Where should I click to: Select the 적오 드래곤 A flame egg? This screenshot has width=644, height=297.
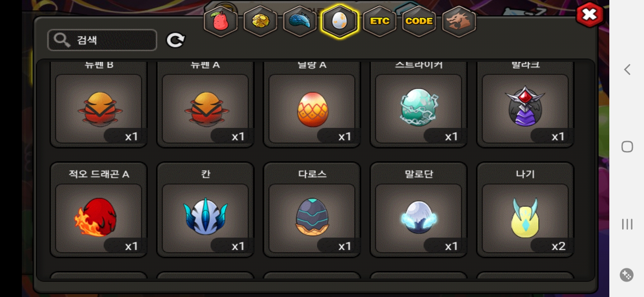tap(99, 210)
